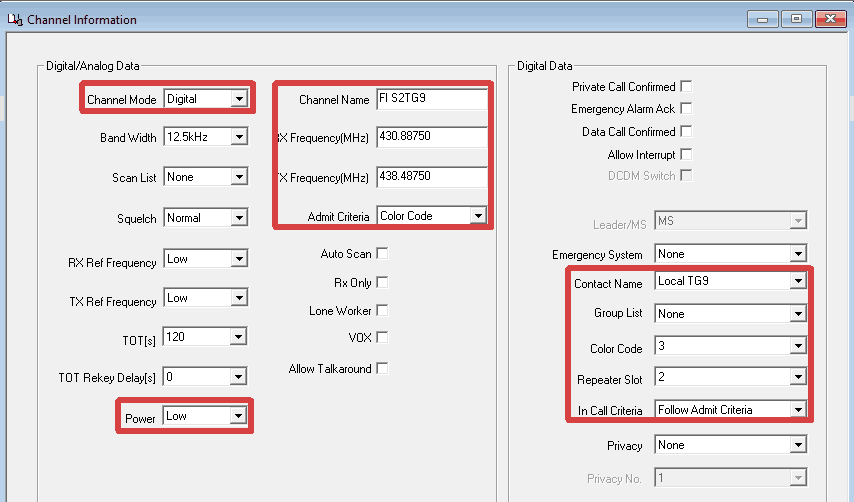The width and height of the screenshot is (854, 502).
Task: Click the RX Frequency input field
Action: coord(432,137)
